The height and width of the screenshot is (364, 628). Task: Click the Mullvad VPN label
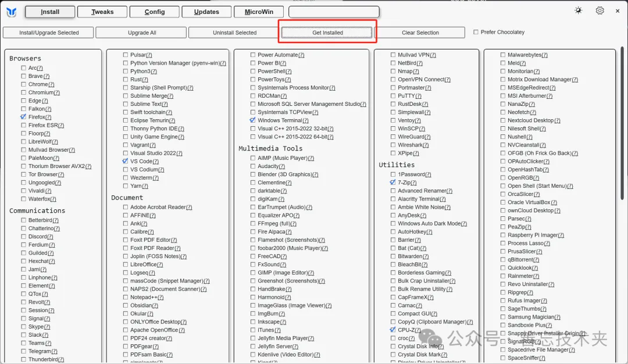pyautogui.click(x=413, y=55)
